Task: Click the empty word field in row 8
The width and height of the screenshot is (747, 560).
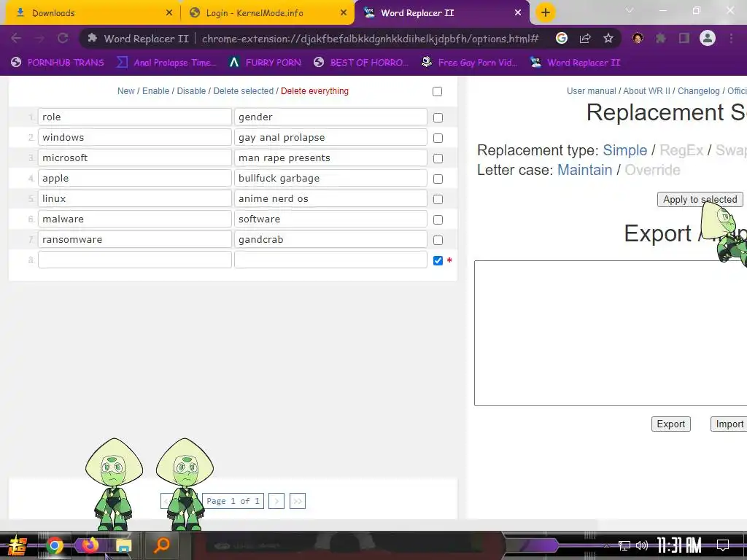Action: 135,260
